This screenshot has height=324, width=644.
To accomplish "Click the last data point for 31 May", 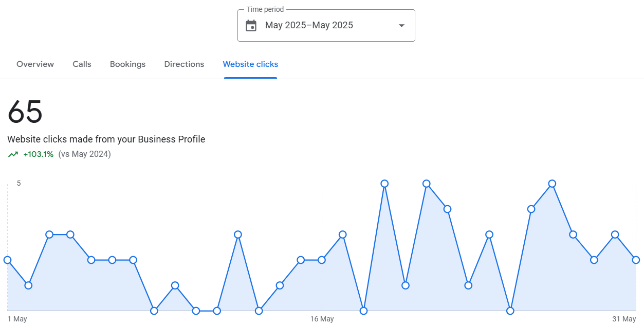I will coord(636,260).
